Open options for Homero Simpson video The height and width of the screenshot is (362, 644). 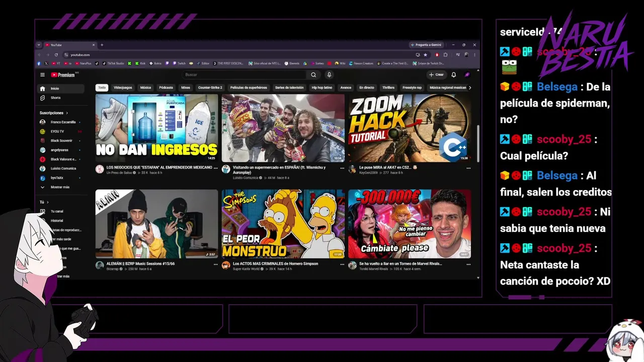(342, 264)
